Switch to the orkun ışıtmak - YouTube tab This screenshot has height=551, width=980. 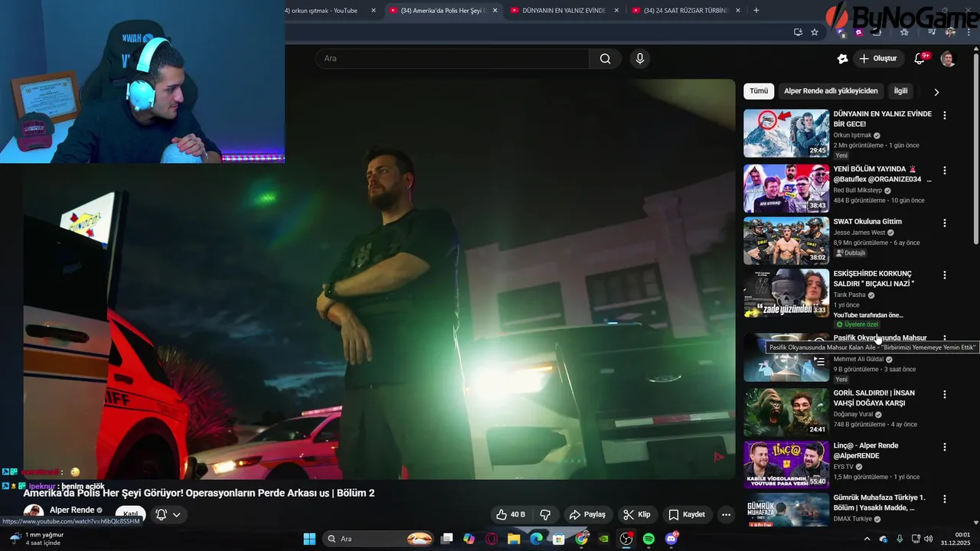tap(325, 10)
